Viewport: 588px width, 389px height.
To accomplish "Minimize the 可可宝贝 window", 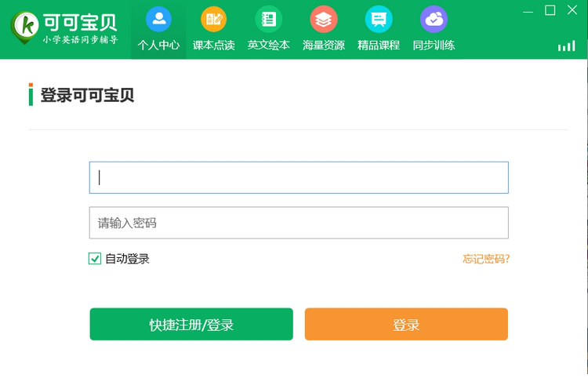I will click(x=528, y=11).
